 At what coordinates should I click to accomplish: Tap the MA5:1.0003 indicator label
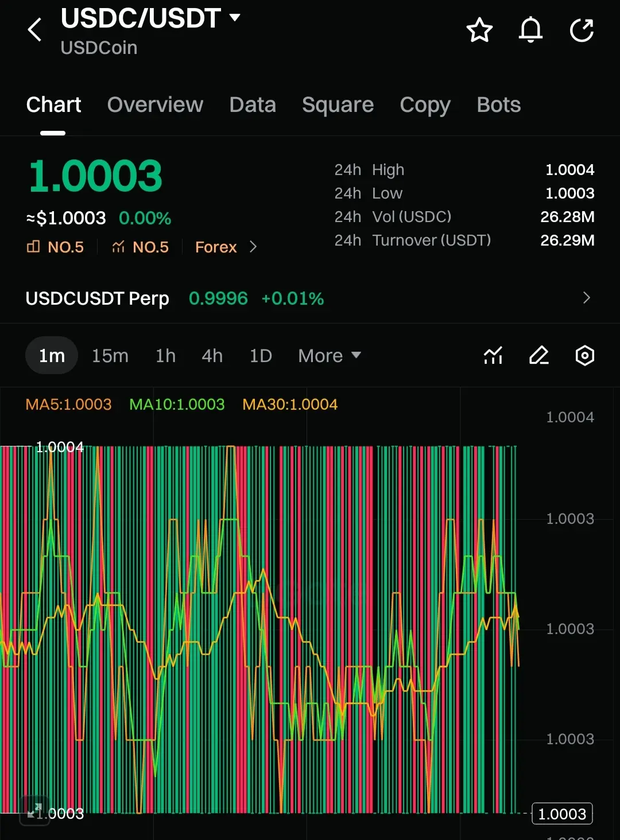point(68,405)
